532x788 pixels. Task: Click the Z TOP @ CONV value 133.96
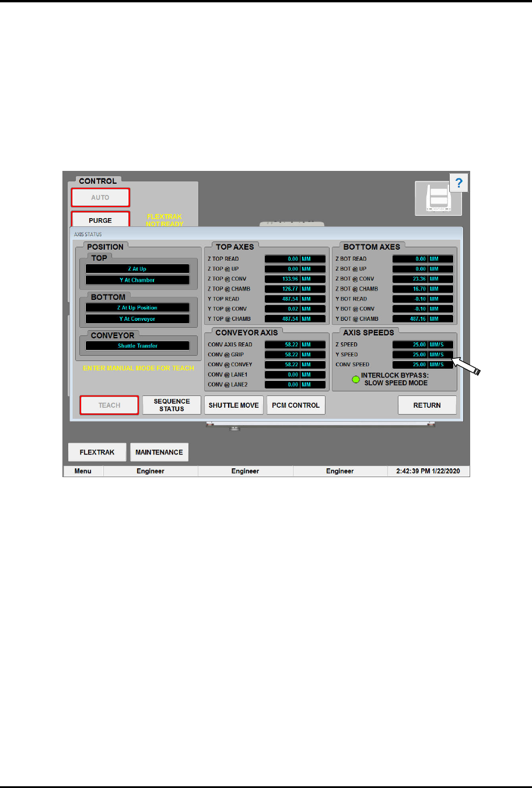[x=295, y=279]
